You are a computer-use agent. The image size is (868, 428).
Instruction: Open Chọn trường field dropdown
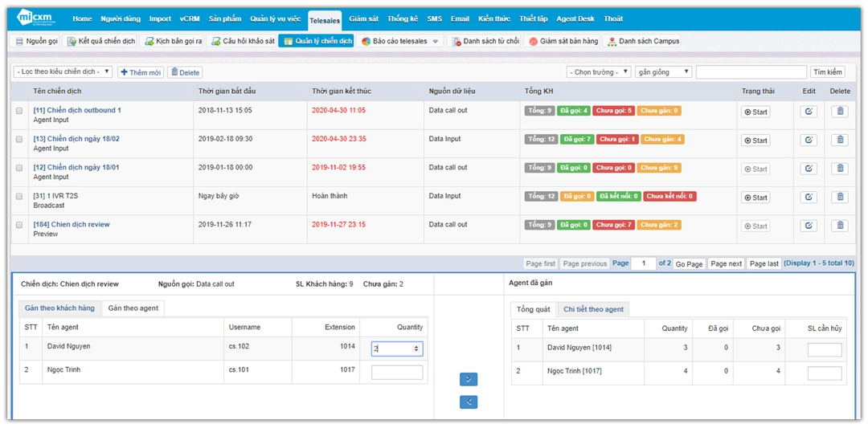pos(599,72)
